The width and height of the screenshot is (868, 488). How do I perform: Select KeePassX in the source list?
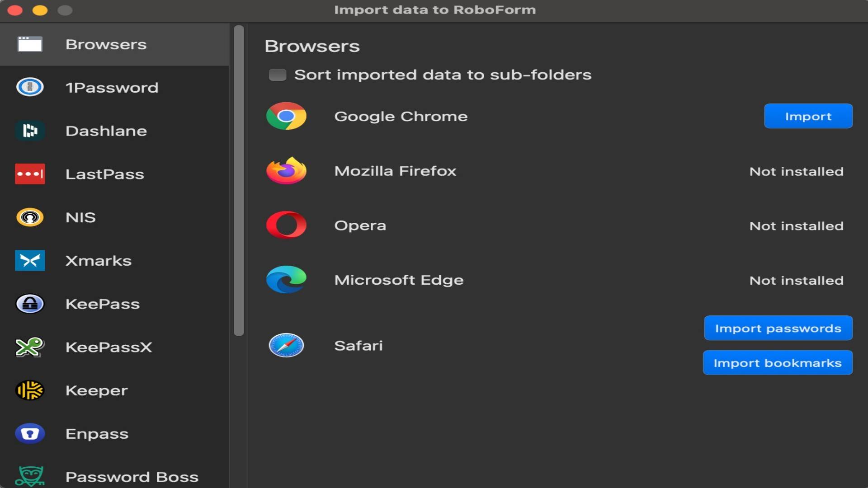[x=108, y=347]
